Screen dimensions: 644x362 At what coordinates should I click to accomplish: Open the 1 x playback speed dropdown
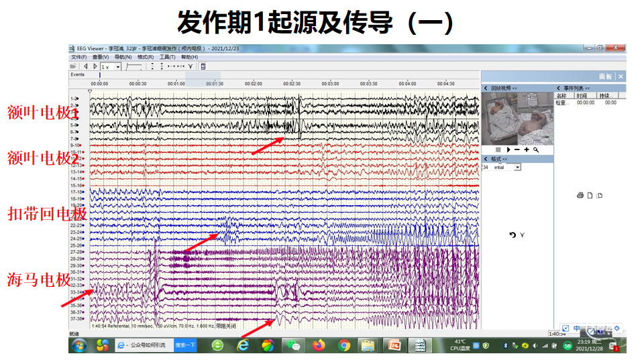pyautogui.click(x=111, y=66)
